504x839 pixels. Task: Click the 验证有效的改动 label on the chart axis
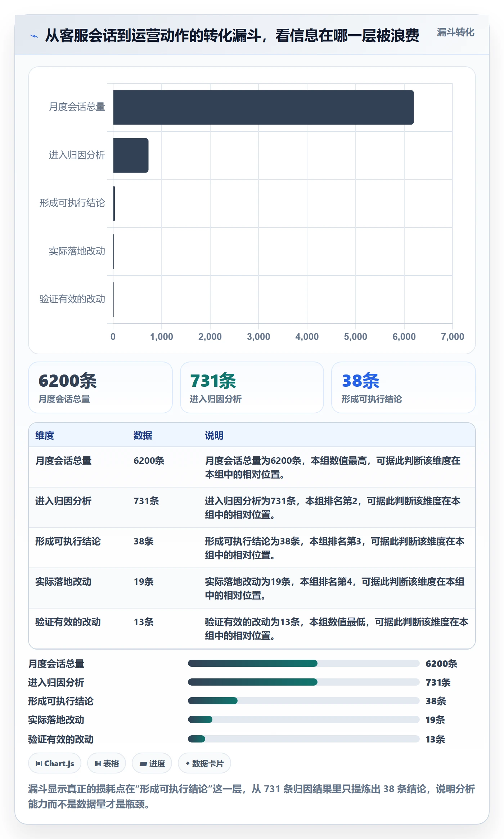coord(72,299)
